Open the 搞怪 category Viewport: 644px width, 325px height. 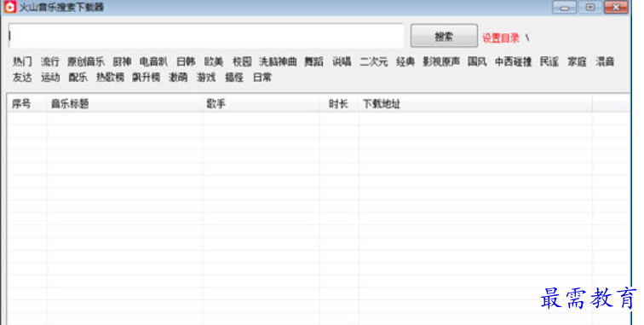[x=234, y=78]
